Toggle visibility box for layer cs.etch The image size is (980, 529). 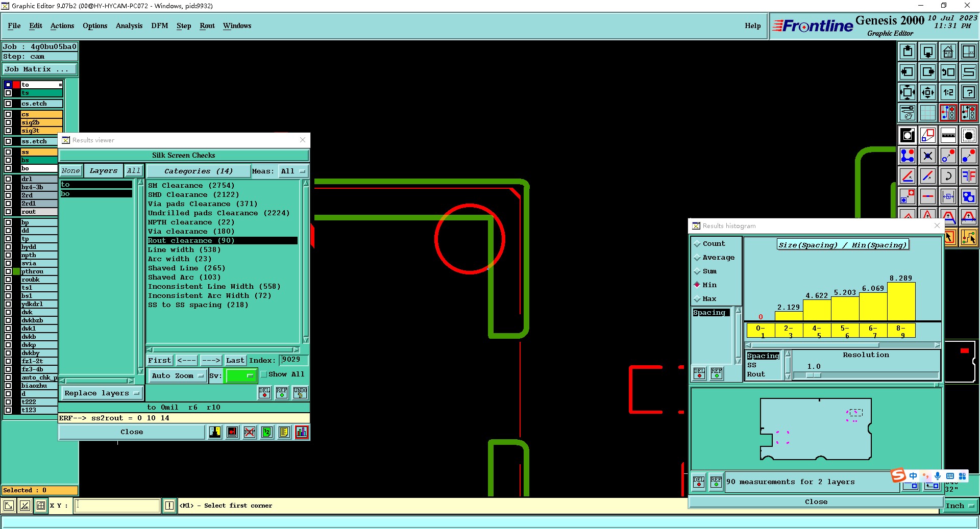click(8, 104)
